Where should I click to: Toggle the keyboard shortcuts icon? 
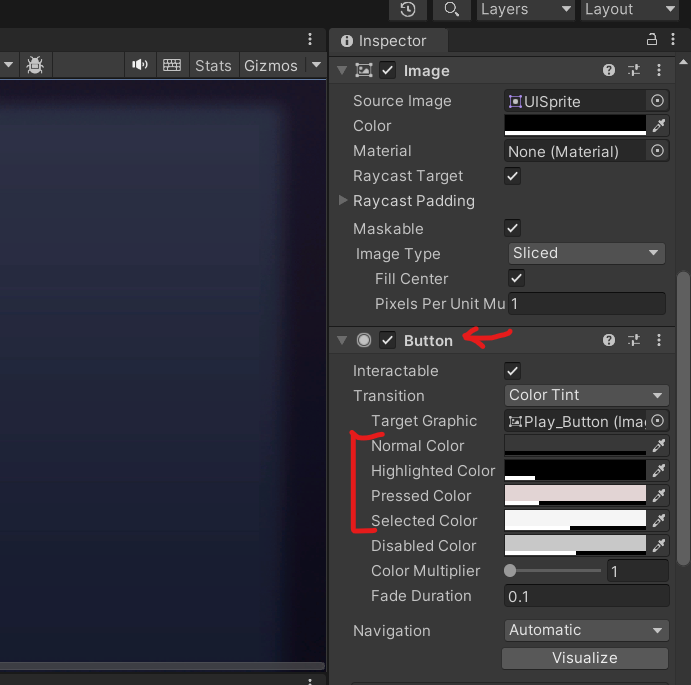click(x=172, y=65)
